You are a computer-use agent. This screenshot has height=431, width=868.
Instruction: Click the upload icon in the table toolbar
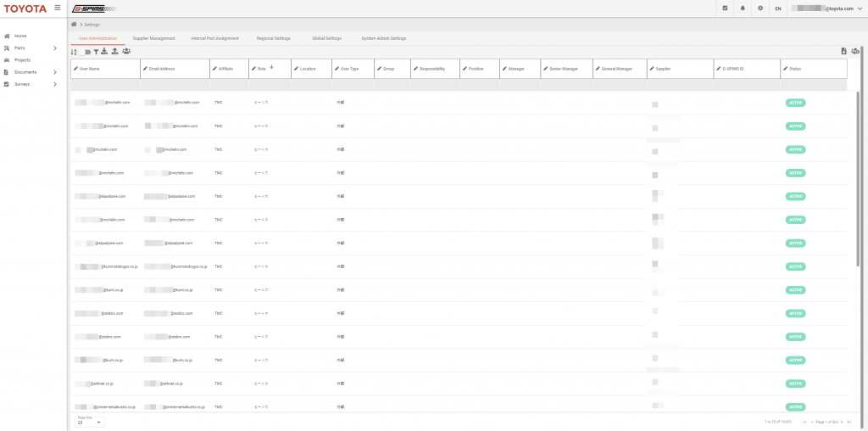114,52
